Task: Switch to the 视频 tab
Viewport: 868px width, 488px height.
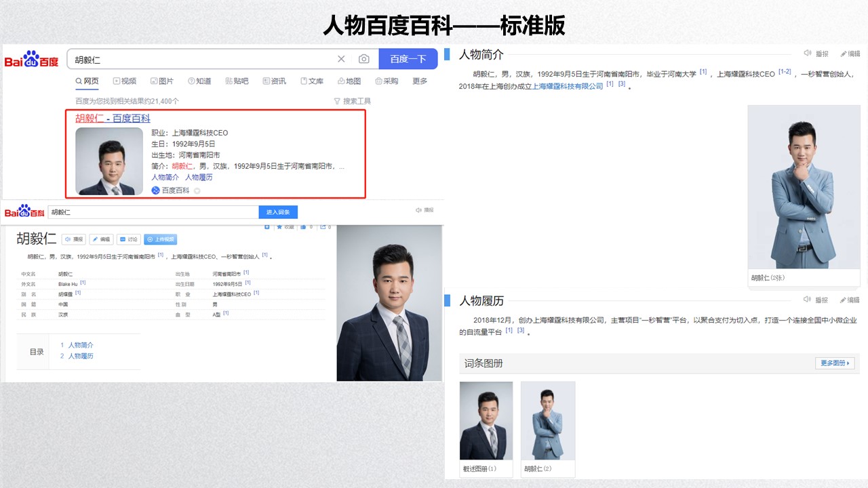Action: (125, 81)
